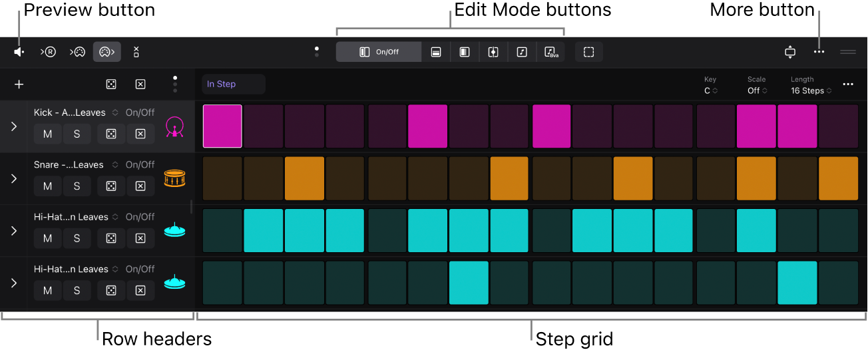
Task: Randomize the Kick row with its dice icon
Action: tap(111, 134)
